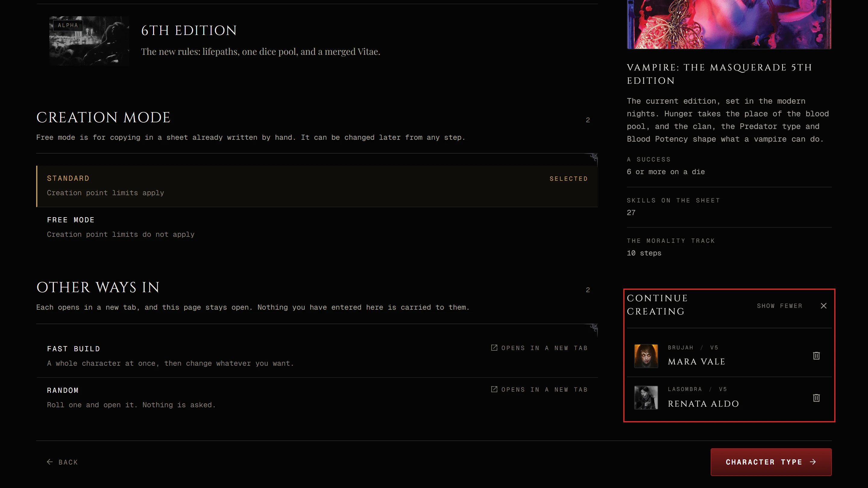Click the Other Ways In heading
The width and height of the screenshot is (868, 488).
[98, 287]
